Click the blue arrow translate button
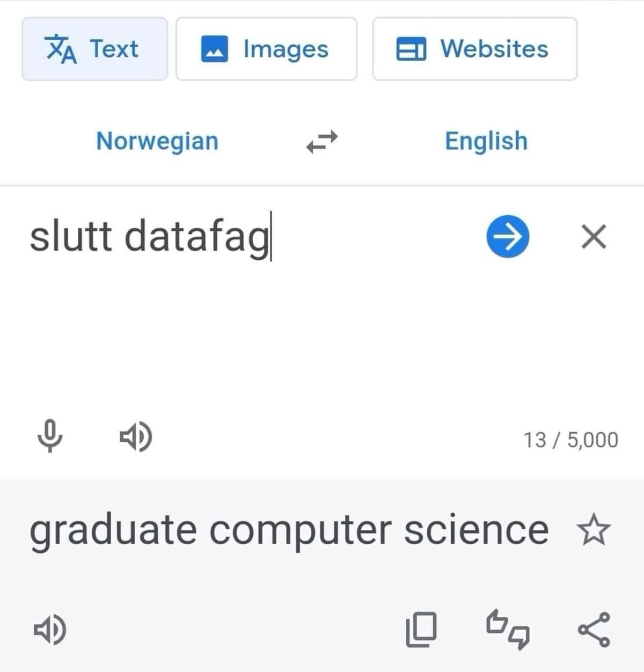The width and height of the screenshot is (644, 672). pos(508,236)
